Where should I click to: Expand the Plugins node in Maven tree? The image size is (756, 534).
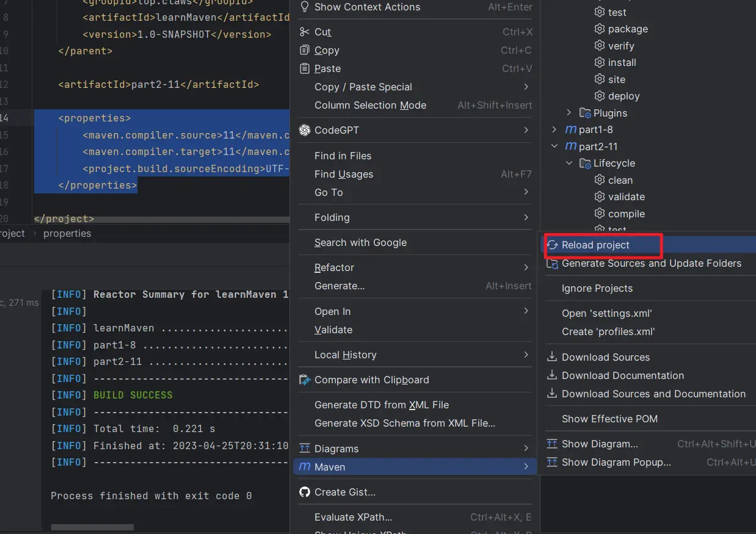(569, 113)
